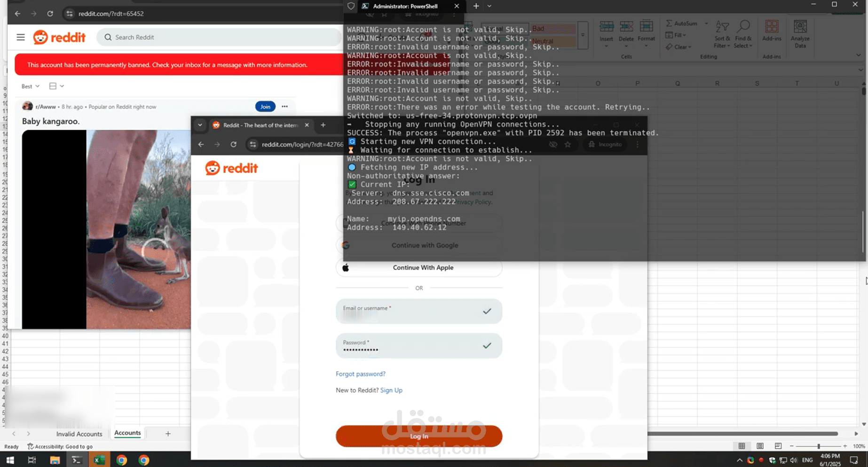Switch Excel to Page Break Preview
Screen dimensions: 868x467
click(778, 446)
